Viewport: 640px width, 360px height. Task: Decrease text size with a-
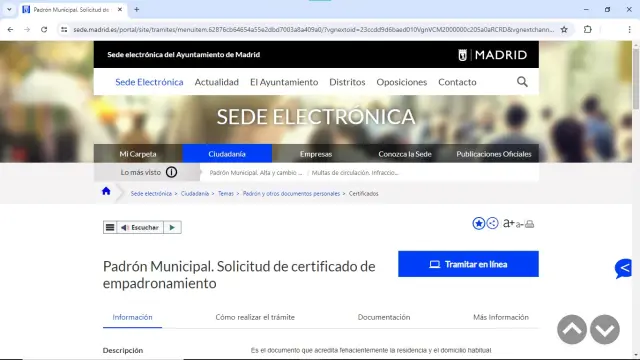(x=519, y=224)
